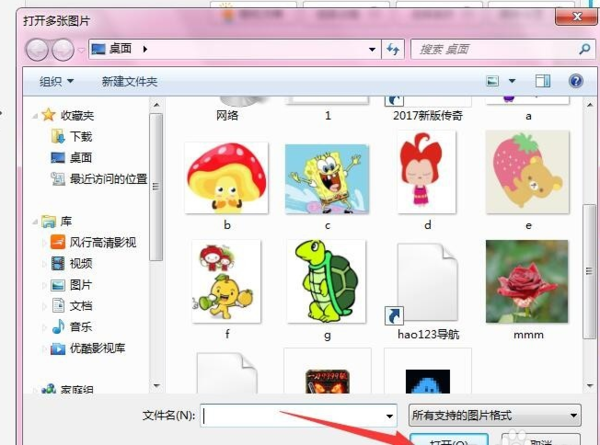The image size is (600, 445).
Task: Select the blue pixel character thumbnail
Action: (427, 381)
